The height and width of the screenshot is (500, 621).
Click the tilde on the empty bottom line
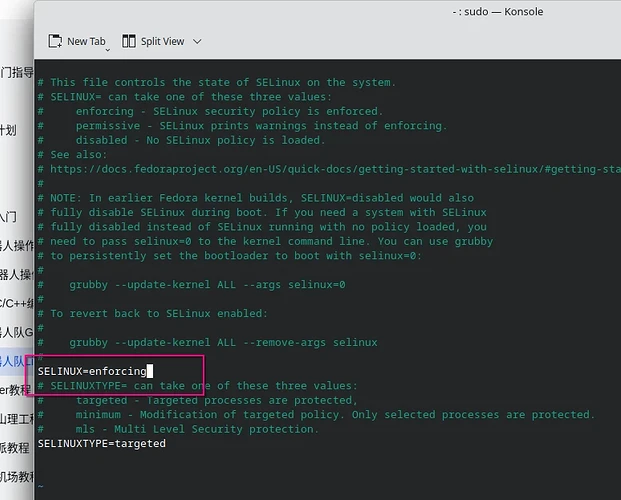pos(41,486)
